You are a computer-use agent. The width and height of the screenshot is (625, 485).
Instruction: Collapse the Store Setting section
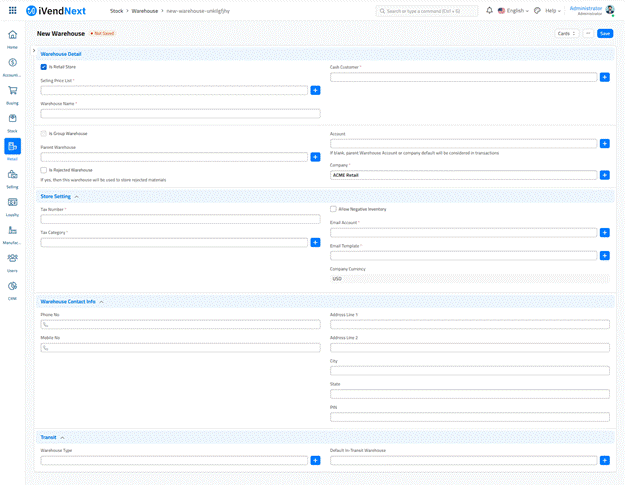click(76, 197)
